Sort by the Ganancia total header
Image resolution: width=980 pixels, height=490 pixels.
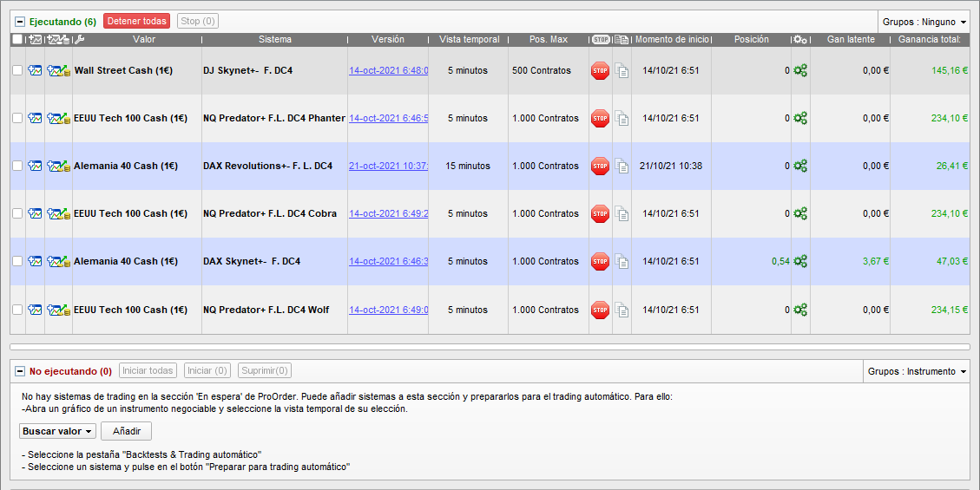[x=930, y=39]
